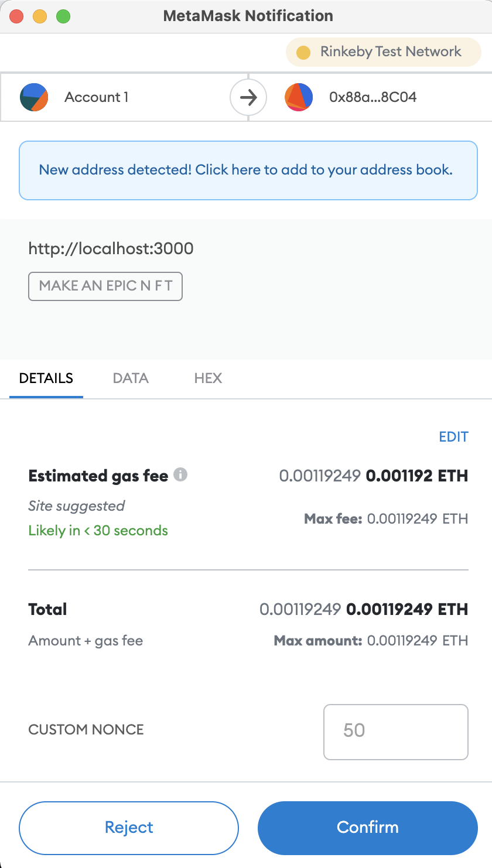
Task: Click the 0x88a...8C04 recipient address
Action: click(373, 97)
